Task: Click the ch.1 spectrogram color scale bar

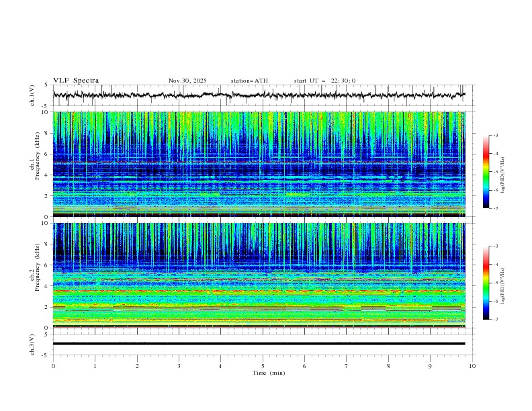Action: 486,171
